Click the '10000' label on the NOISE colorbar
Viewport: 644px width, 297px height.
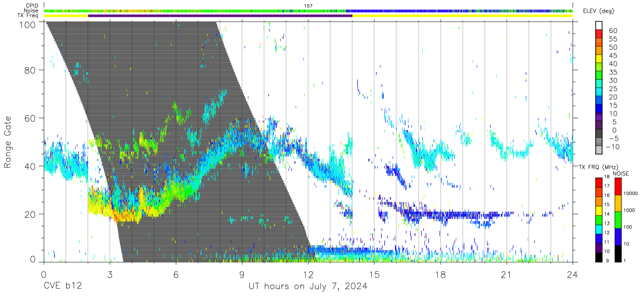point(630,193)
